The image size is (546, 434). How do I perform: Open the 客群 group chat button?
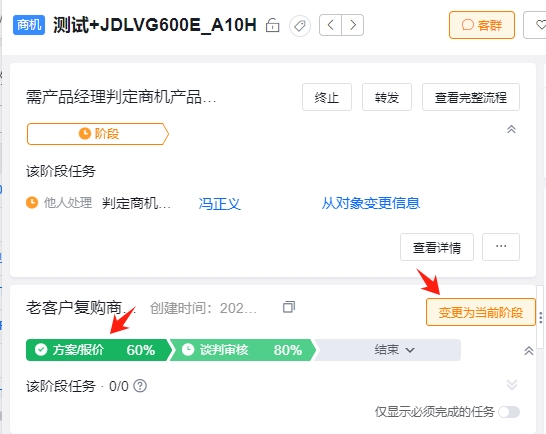(482, 25)
